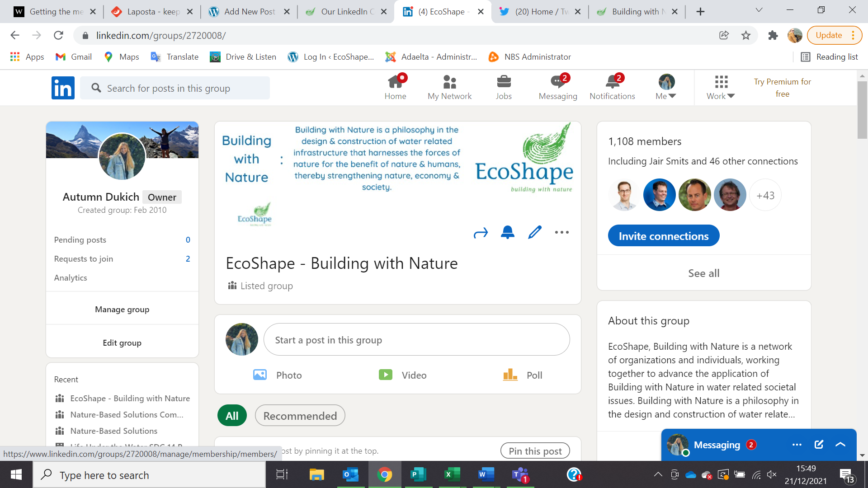Reload the page
The height and width of the screenshot is (488, 868).
tap(58, 35)
